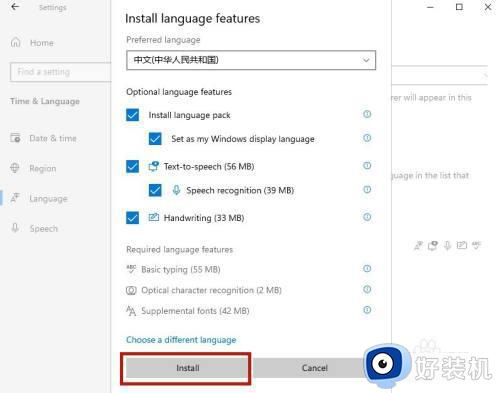Show info for Optical character recognition
The width and height of the screenshot is (500, 393).
[367, 289]
